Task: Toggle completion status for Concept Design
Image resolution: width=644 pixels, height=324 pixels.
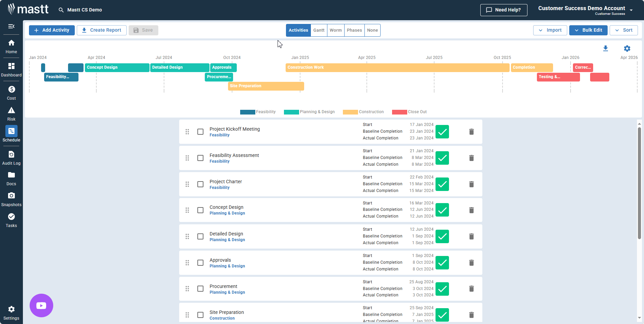Action: pyautogui.click(x=442, y=210)
